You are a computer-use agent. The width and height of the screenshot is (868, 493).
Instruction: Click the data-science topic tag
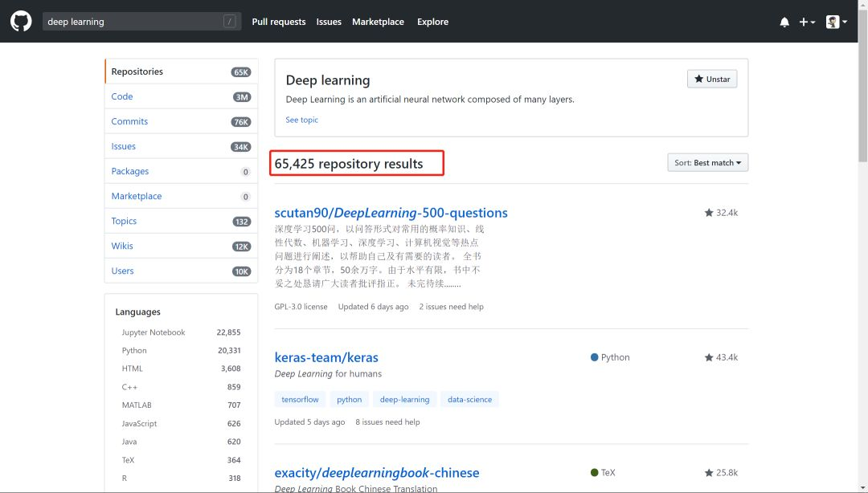(469, 400)
